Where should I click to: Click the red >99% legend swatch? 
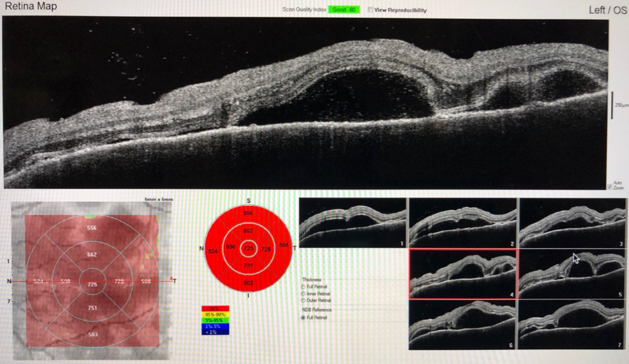(215, 308)
